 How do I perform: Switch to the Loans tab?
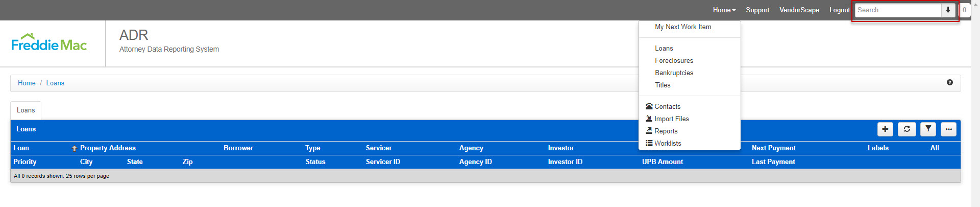26,110
